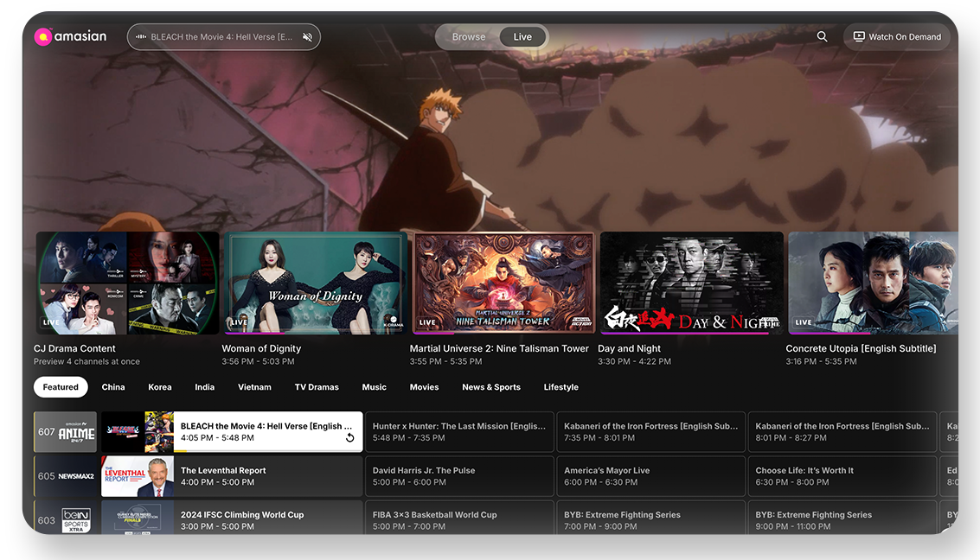Open the Concrete Utopia thumbnail

point(873,283)
